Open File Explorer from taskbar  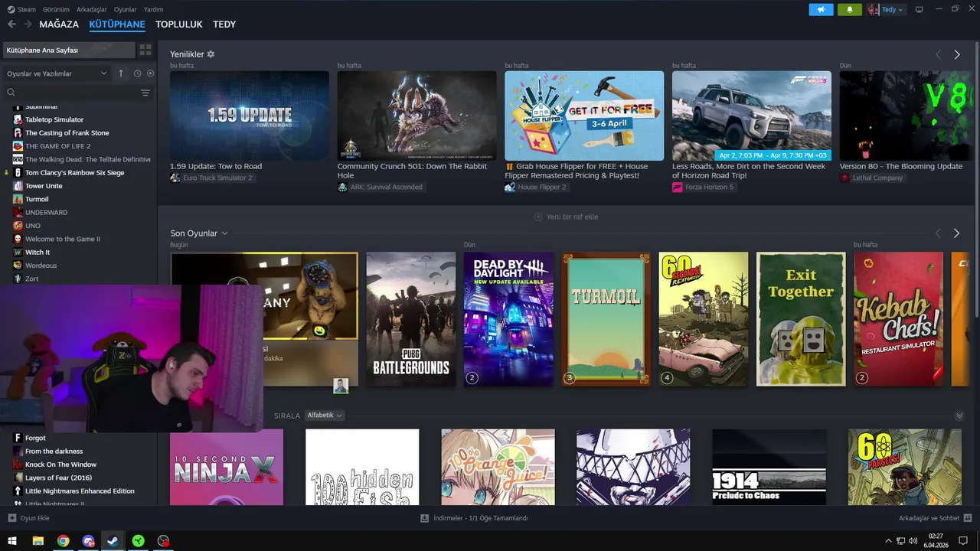(38, 541)
